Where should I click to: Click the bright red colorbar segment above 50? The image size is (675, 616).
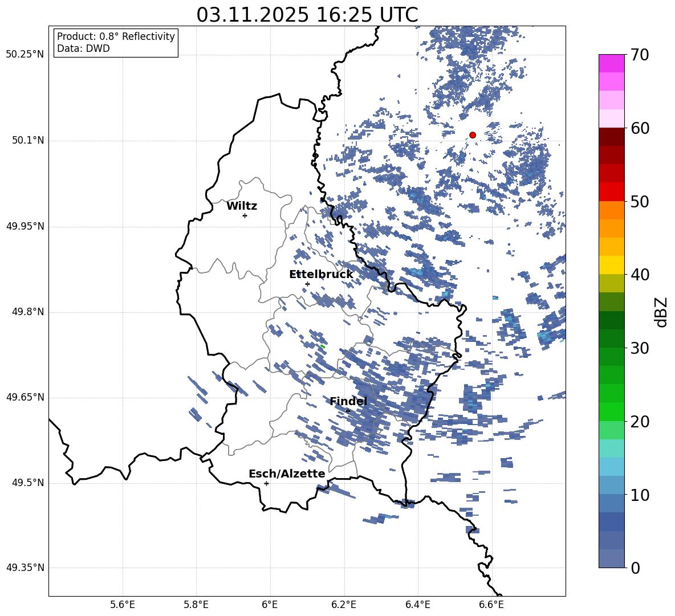[x=612, y=192]
